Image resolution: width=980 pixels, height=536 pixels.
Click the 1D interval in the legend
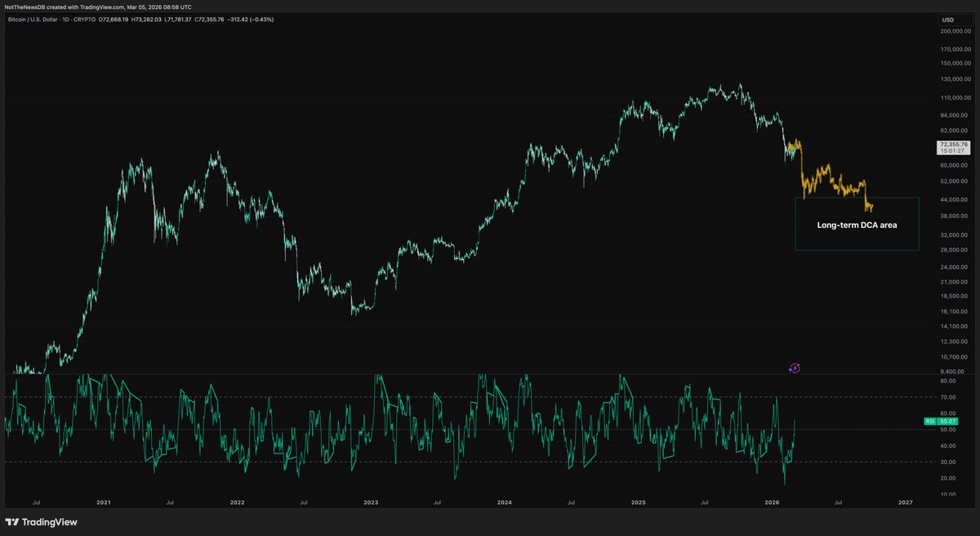[x=65, y=19]
